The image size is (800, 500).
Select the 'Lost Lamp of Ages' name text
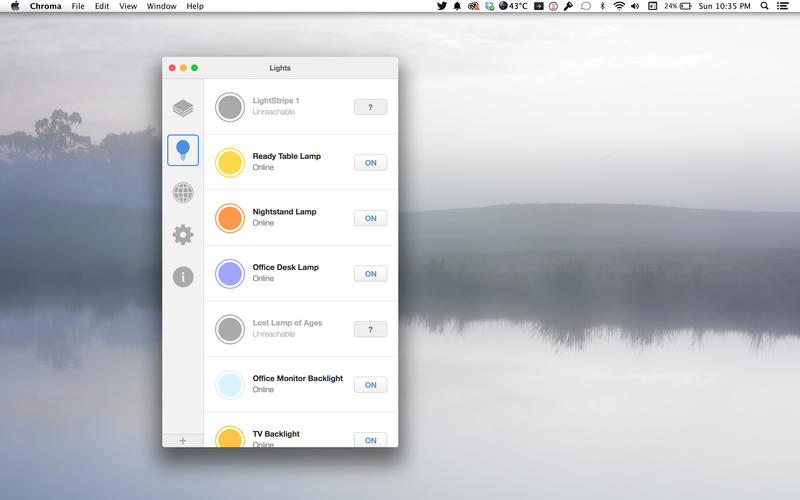click(287, 323)
